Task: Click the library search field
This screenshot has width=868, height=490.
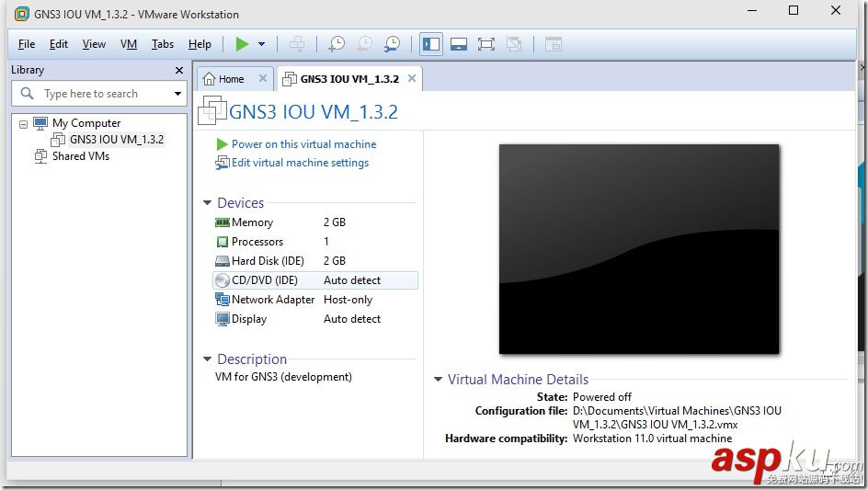Action: click(x=99, y=94)
